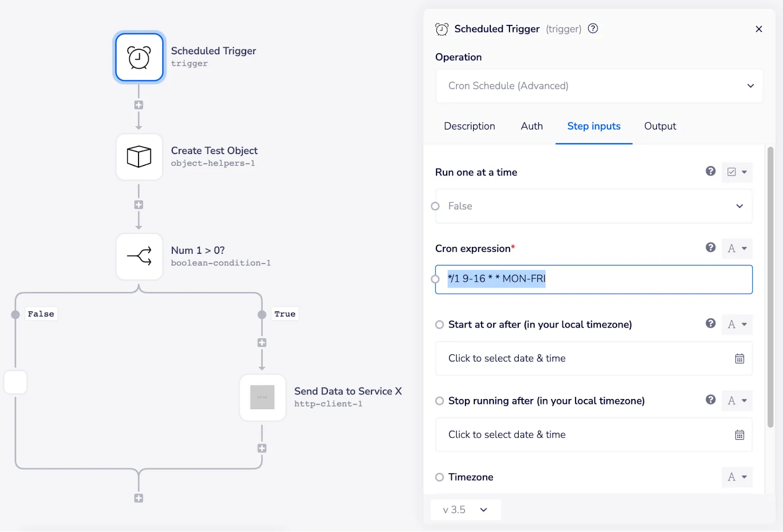Expand the Cron Schedule (Advanced) operation dropdown
783x532 pixels.
tap(599, 86)
